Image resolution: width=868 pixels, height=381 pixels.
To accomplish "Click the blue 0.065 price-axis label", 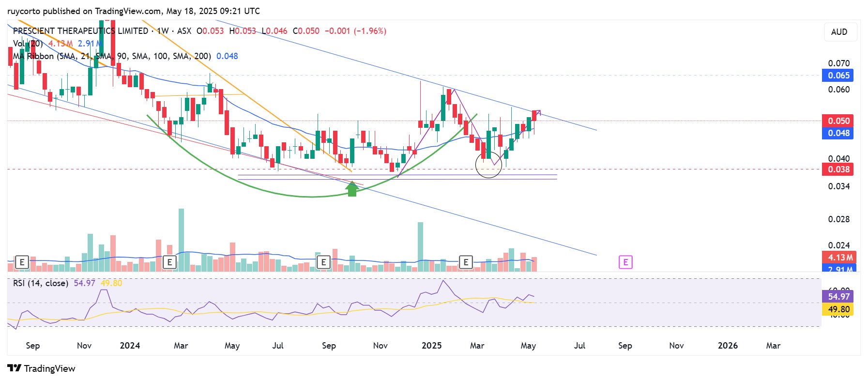I will pos(838,76).
